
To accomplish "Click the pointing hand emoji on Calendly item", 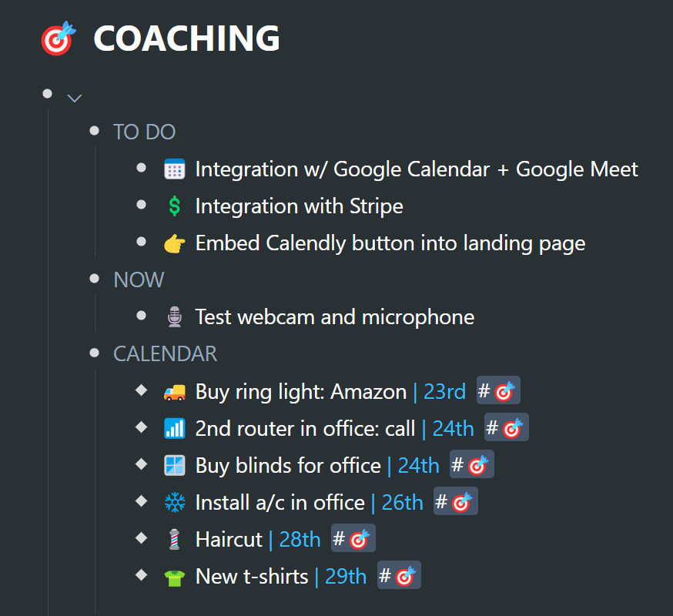I will (175, 243).
